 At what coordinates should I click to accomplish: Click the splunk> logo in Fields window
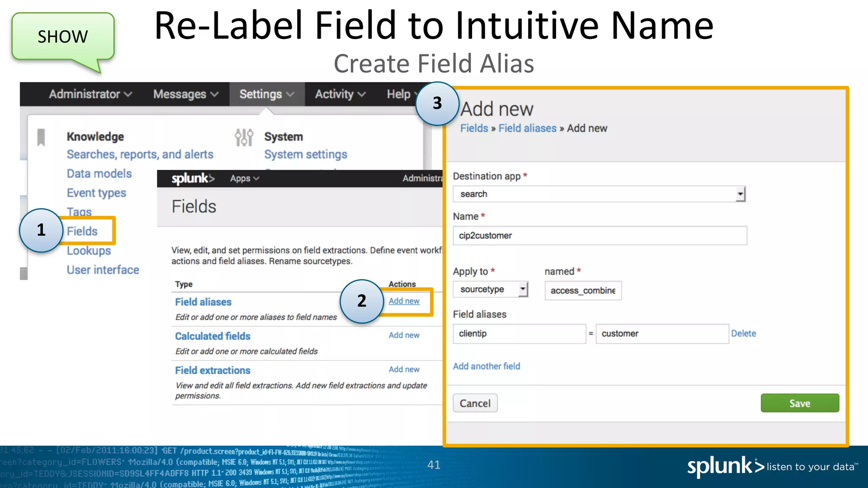[x=193, y=178]
